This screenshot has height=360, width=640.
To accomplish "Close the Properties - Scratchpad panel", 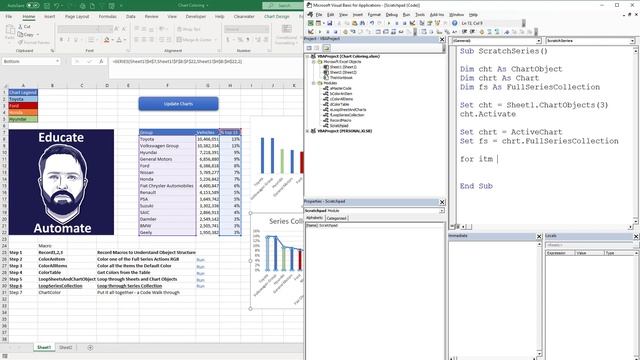I will 442,202.
